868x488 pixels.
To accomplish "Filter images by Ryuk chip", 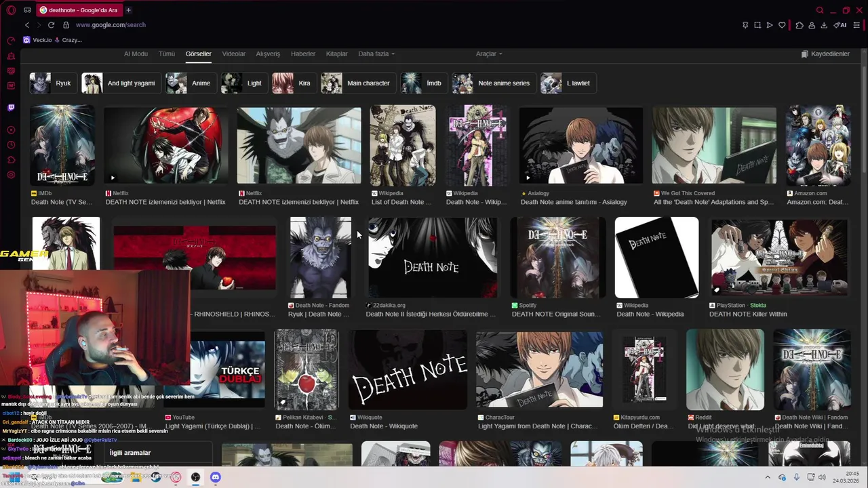I will pos(53,83).
